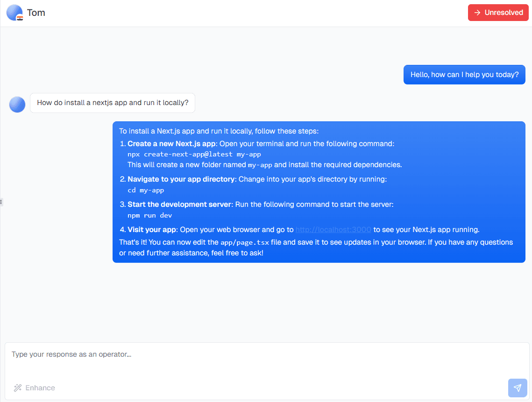Open the chat header menu bar
Image resolution: width=532 pixels, height=402 pixels.
click(266, 13)
